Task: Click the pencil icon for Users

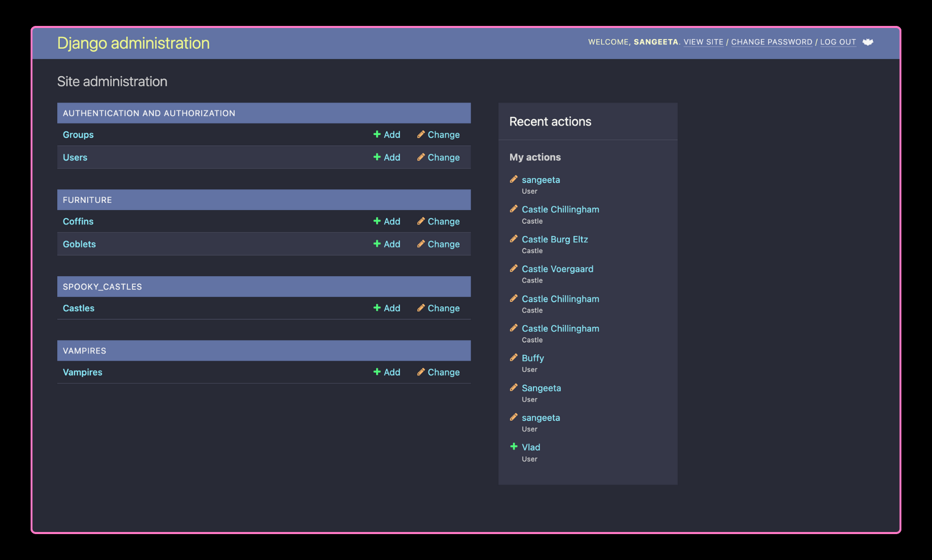Action: [421, 157]
